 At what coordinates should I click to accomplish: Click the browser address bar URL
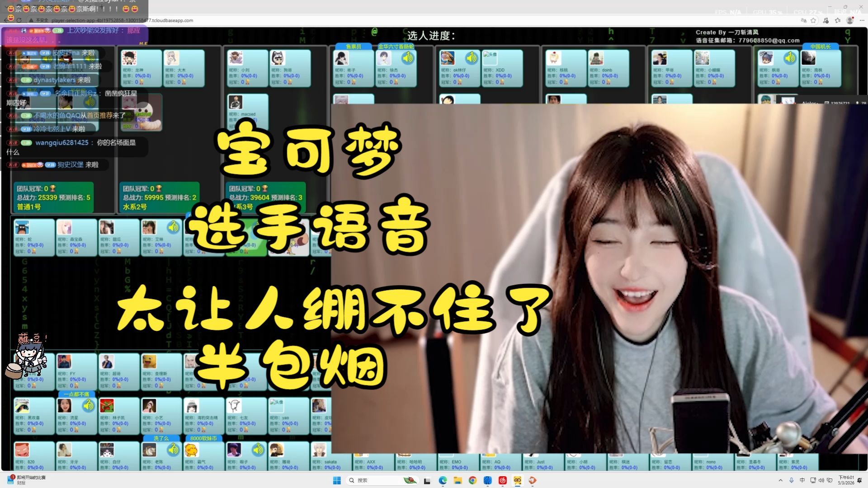click(122, 20)
